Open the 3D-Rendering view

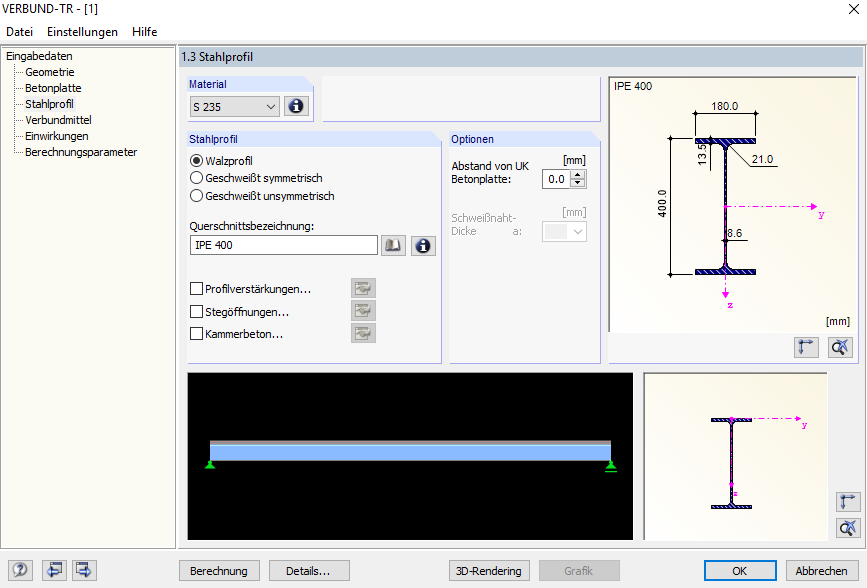click(489, 570)
